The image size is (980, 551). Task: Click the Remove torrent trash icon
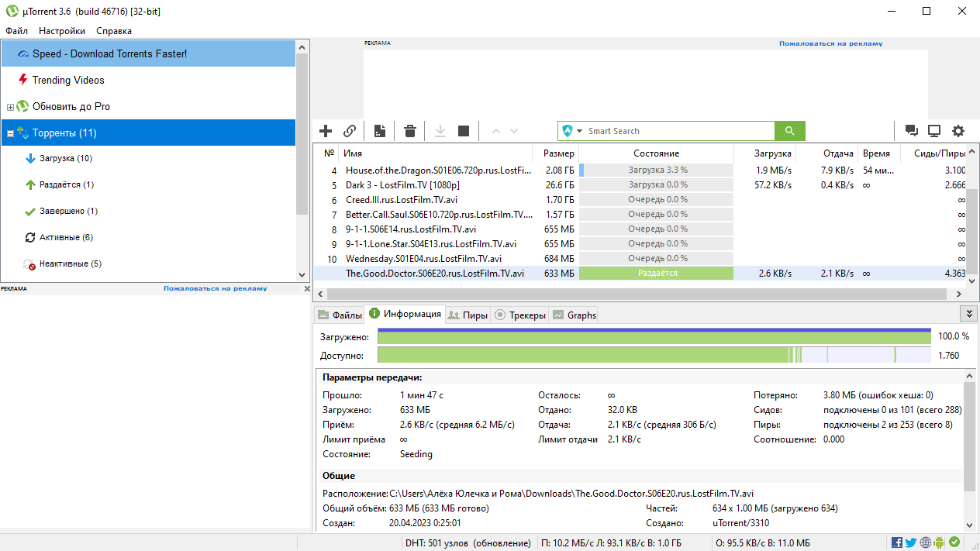410,131
